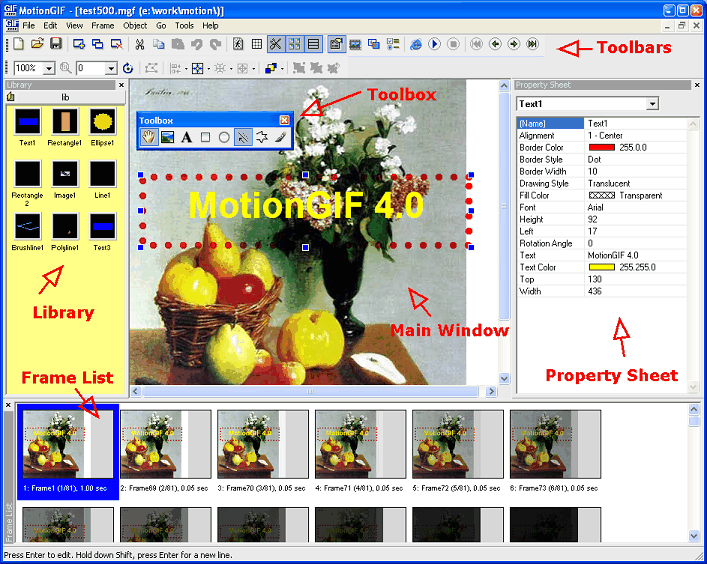The image size is (707, 564).
Task: Toggle the Property Sheet toolbar button
Action: point(335,44)
